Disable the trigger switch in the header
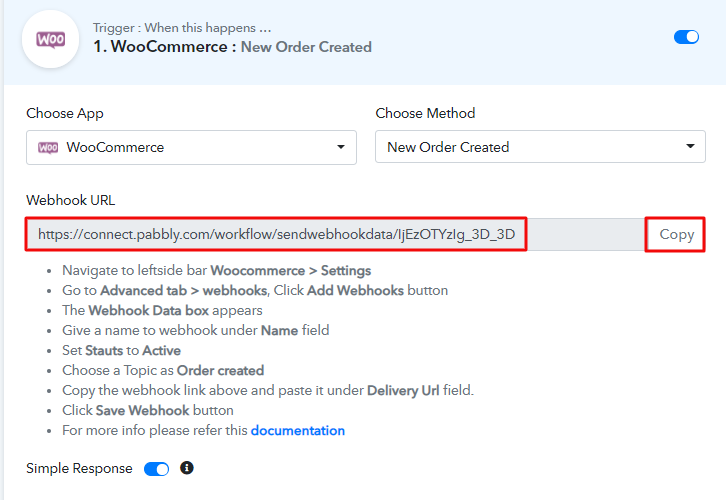Image resolution: width=726 pixels, height=500 pixels. (x=687, y=37)
